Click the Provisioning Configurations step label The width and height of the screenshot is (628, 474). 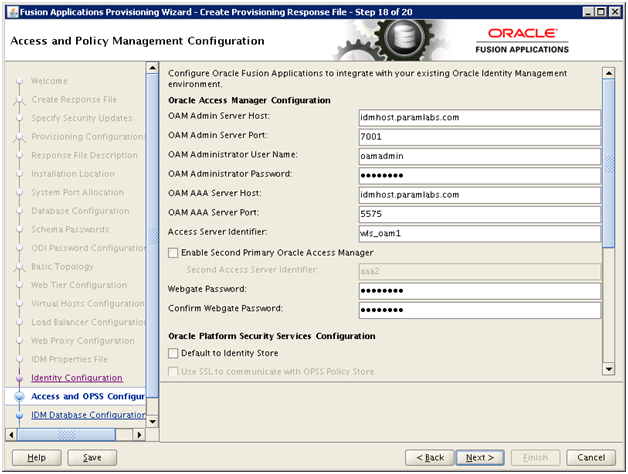coord(89,137)
